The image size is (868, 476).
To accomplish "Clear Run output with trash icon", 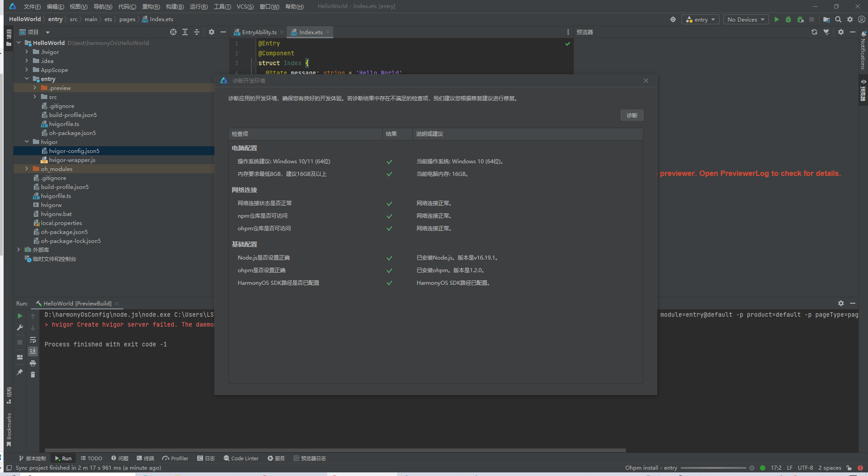I will tap(33, 374).
